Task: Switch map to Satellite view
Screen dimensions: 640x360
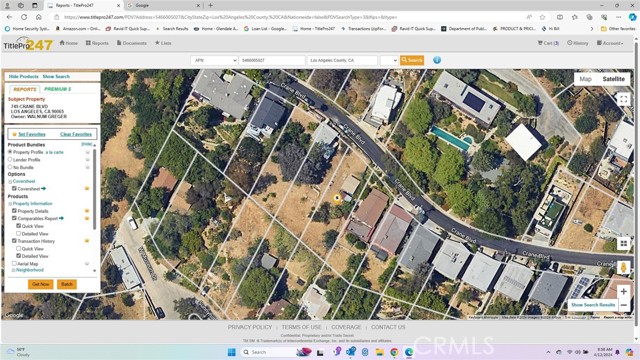Action: (613, 79)
